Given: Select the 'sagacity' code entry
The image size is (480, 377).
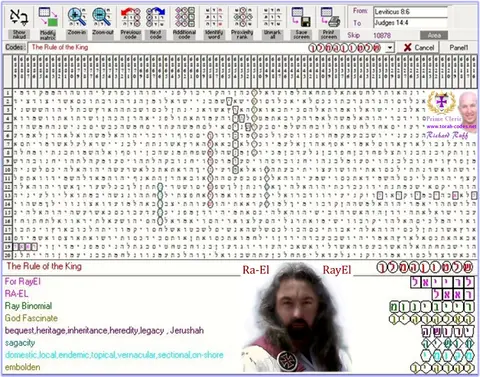Looking at the screenshot, I should point(20,343).
